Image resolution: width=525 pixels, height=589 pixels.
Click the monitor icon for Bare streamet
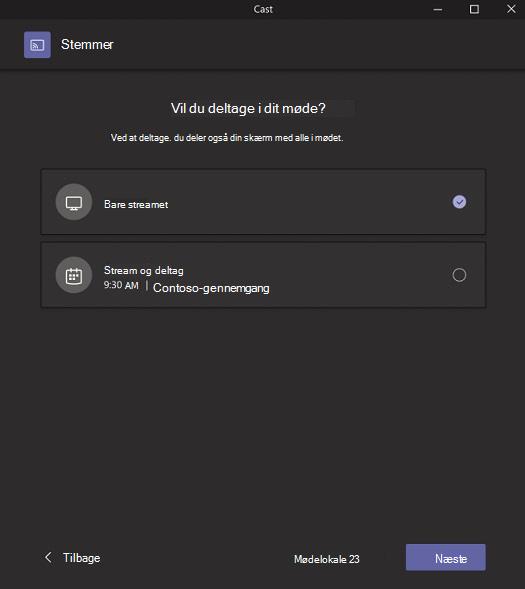point(74,202)
